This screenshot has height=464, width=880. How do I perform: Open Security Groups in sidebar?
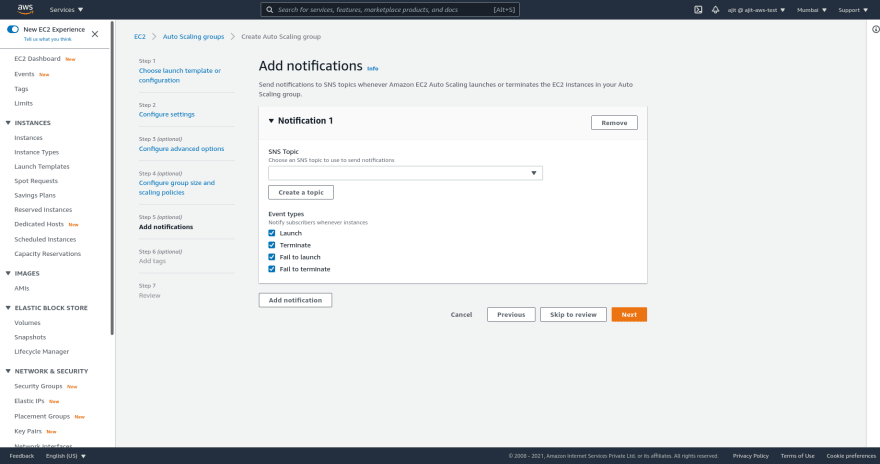[x=38, y=386]
